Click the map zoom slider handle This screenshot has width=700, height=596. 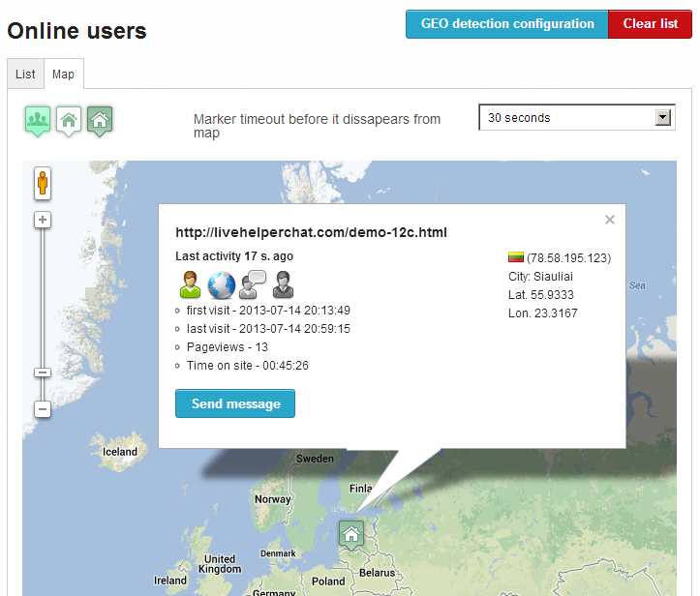43,372
